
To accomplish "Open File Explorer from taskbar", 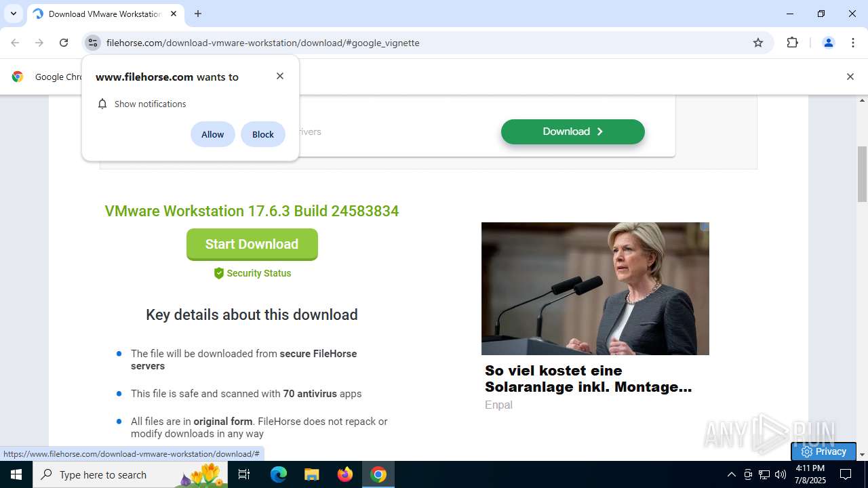I will [311, 474].
